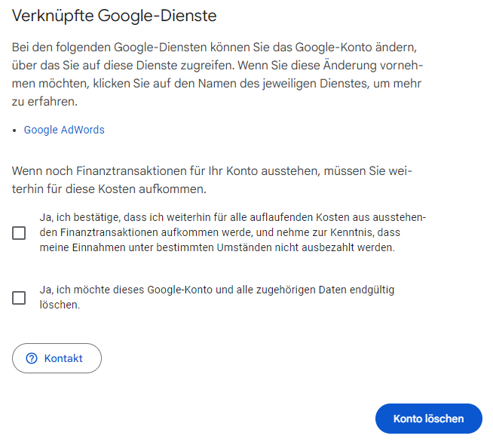Click the "meine Einnahmen unter bestimmten Umständen" line

(x=217, y=247)
